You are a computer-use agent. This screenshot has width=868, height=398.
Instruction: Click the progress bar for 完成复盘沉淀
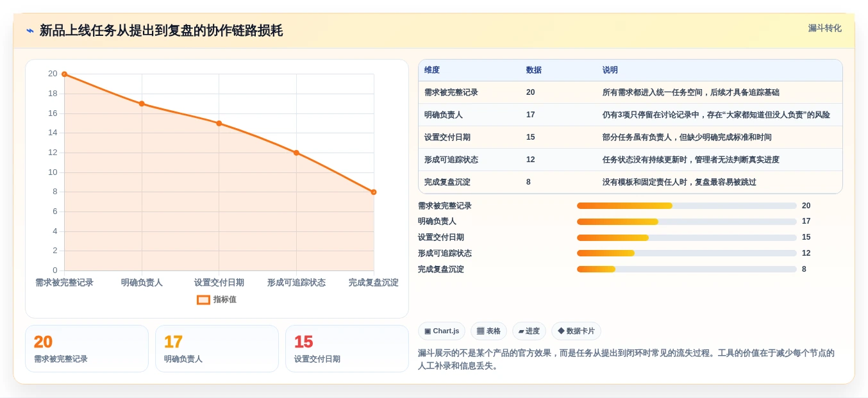687,269
